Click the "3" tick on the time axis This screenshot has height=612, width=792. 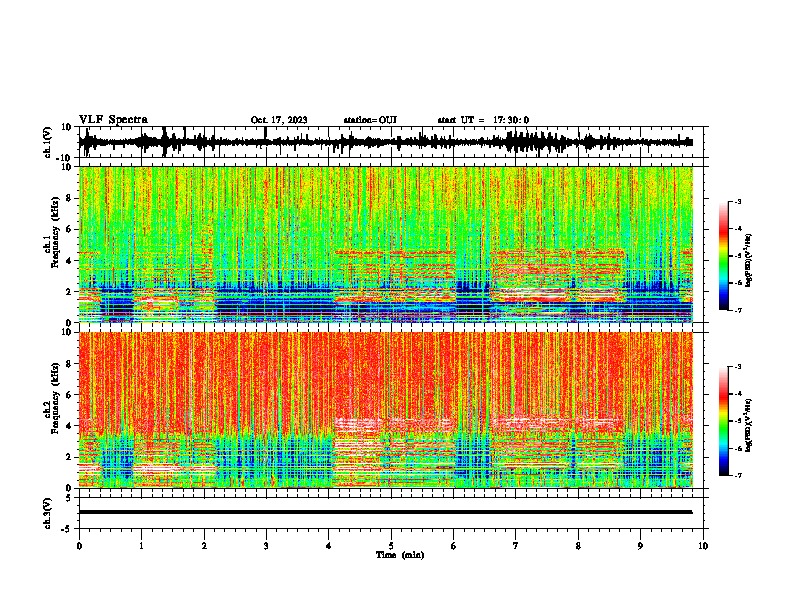click(266, 546)
